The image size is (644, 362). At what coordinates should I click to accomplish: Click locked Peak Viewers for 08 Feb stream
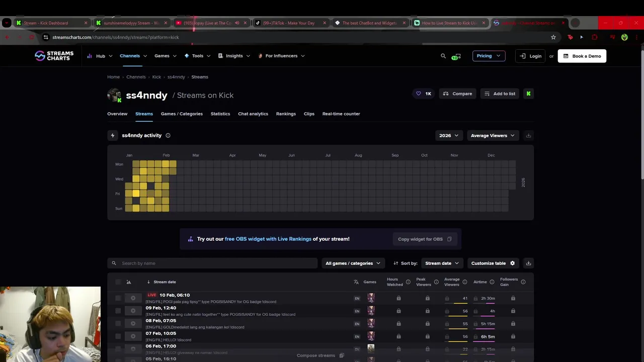tap(427, 324)
